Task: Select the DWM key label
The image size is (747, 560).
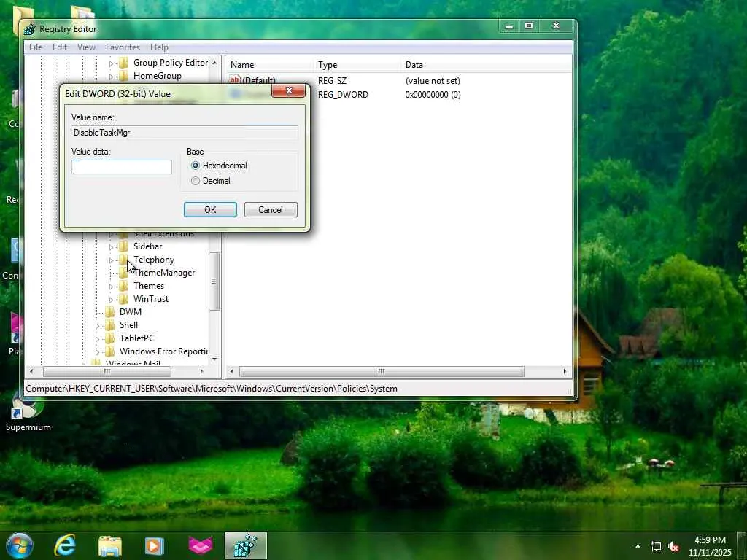Action: pos(131,312)
